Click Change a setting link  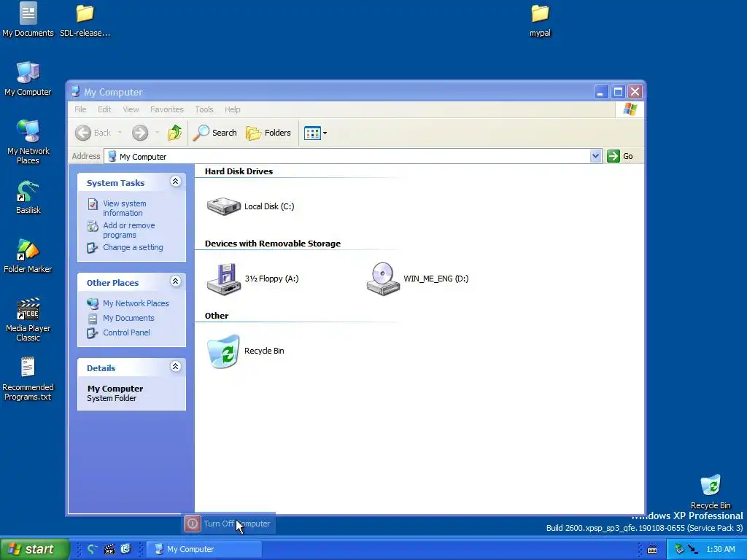(x=133, y=247)
